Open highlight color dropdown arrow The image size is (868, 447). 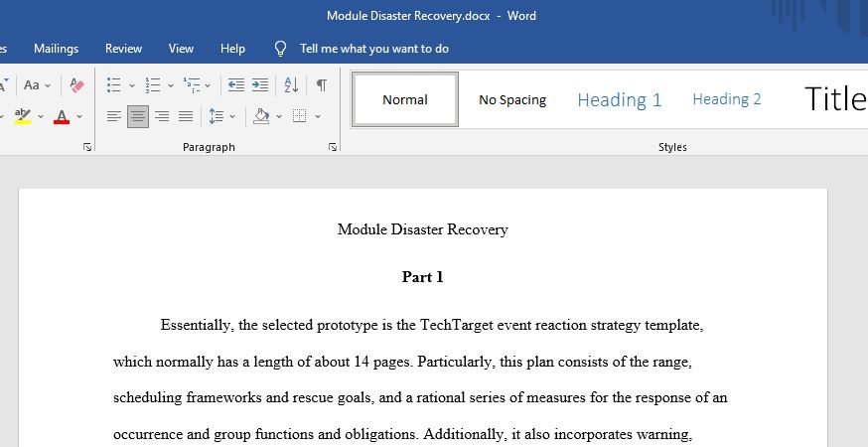click(41, 116)
